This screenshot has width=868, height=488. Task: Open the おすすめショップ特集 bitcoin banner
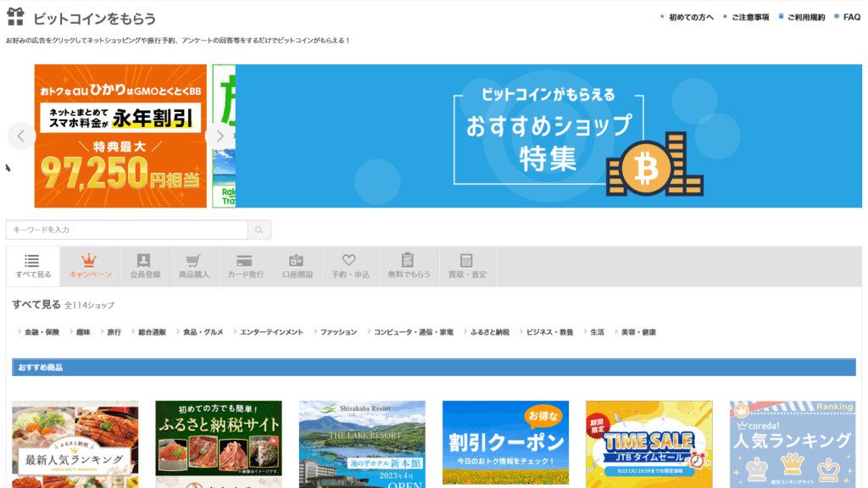point(548,136)
